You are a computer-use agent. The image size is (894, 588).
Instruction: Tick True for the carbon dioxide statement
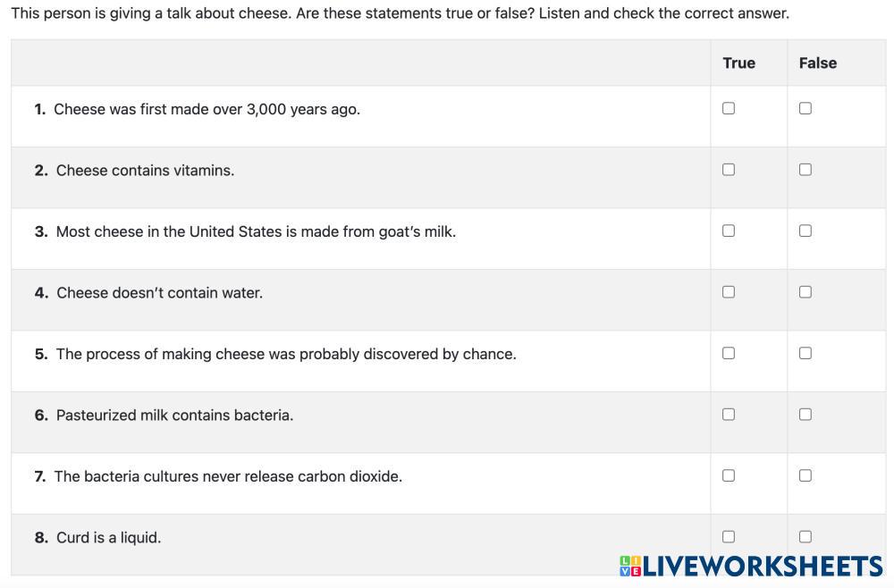coord(729,475)
